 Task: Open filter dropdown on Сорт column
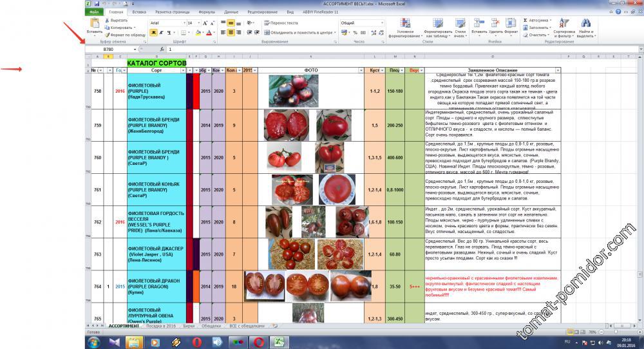coord(183,71)
